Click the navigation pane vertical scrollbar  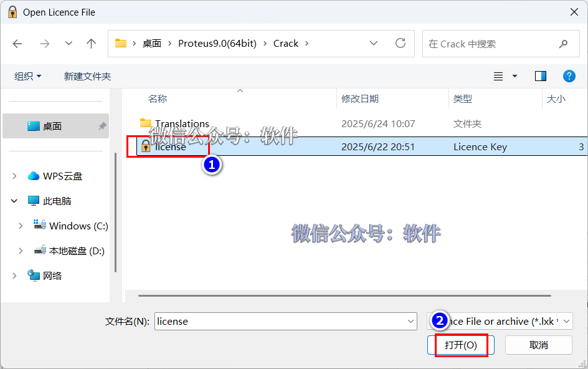pyautogui.click(x=115, y=213)
